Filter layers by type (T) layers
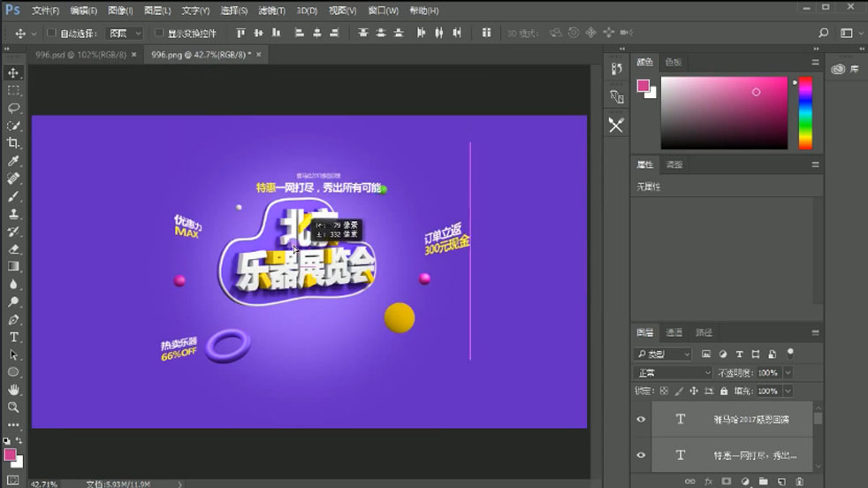The height and width of the screenshot is (488, 868). point(740,354)
